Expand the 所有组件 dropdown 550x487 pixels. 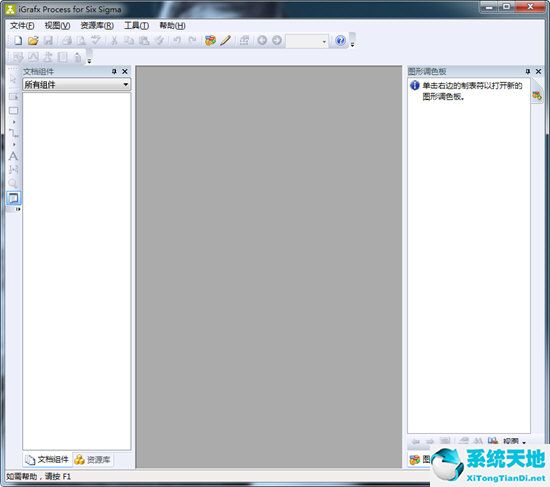point(76,84)
